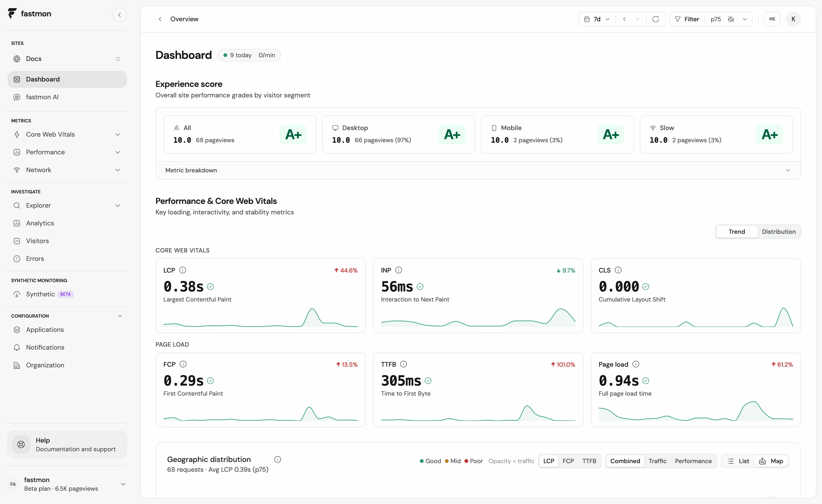This screenshot has width=822, height=504.
Task: Open the fastmon logo home link
Action: pos(29,14)
